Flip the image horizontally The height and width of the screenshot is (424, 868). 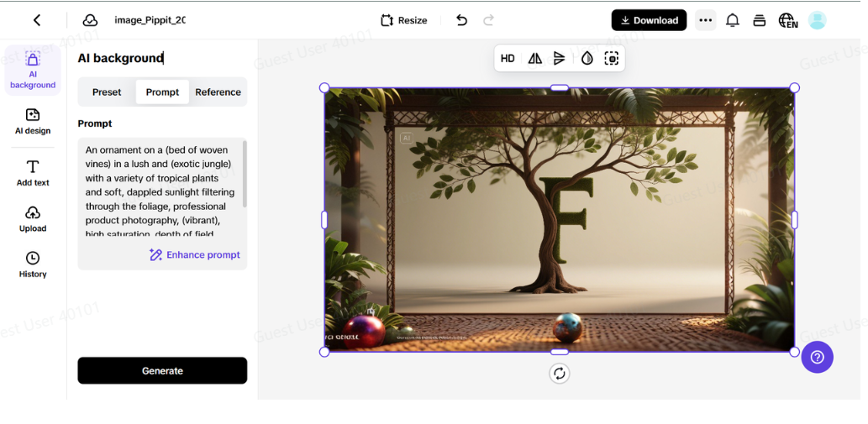[x=534, y=58]
